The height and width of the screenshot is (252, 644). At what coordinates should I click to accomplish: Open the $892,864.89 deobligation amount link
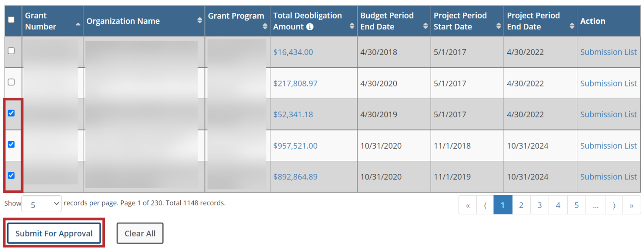[295, 177]
